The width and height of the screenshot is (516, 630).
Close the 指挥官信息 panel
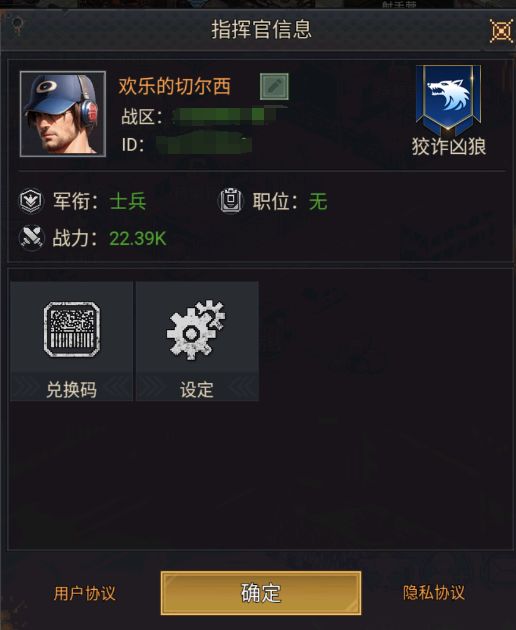pos(501,31)
